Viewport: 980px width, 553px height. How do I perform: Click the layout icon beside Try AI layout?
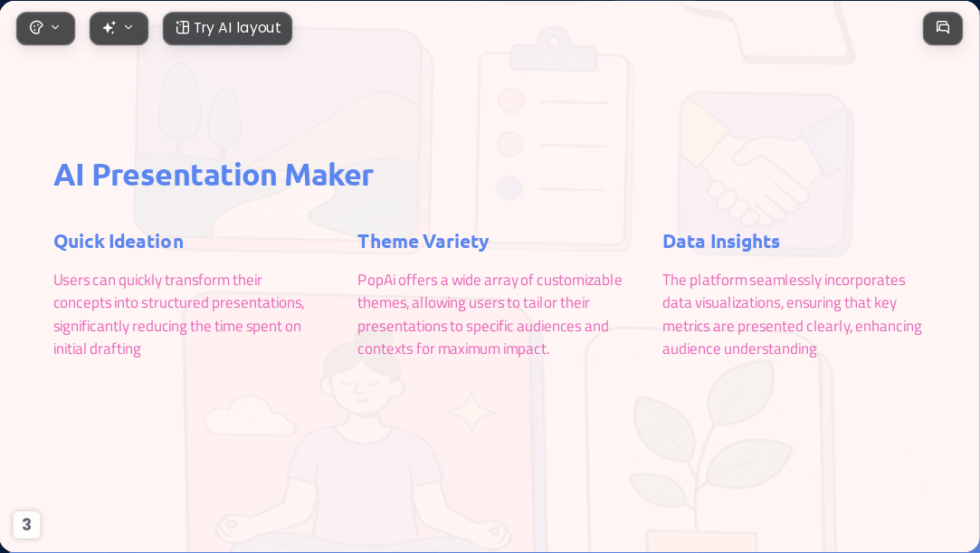pyautogui.click(x=182, y=28)
